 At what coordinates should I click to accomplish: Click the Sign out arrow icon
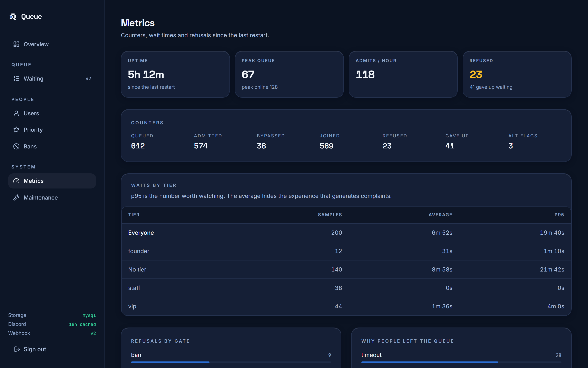tap(17, 349)
